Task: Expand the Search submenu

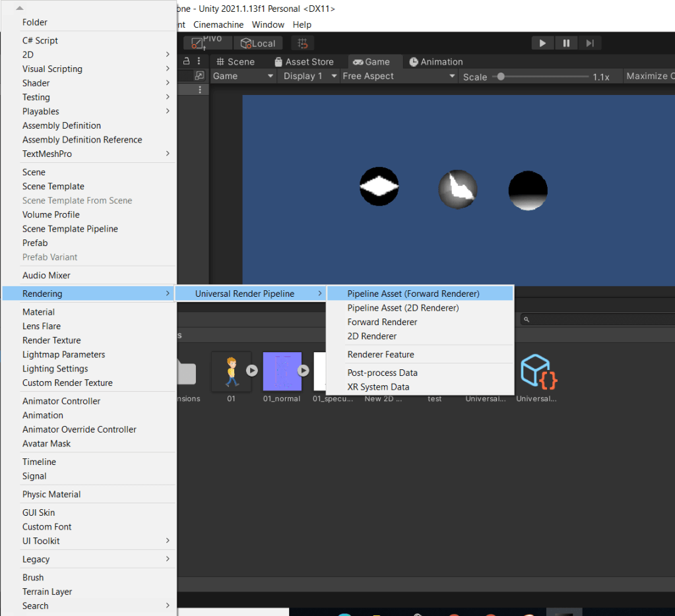Action: click(90, 605)
